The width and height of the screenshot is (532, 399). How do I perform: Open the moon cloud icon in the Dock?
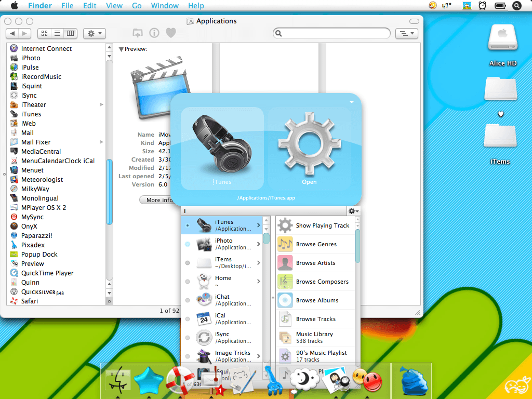point(304,381)
